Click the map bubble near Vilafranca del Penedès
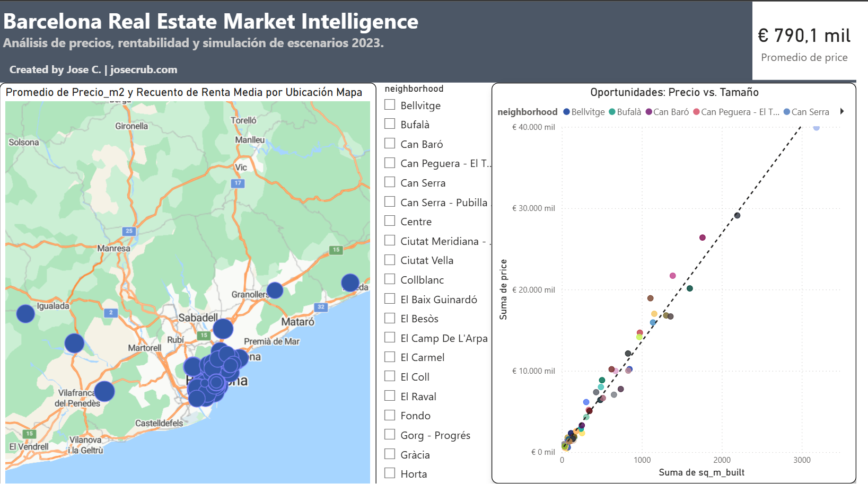 pyautogui.click(x=105, y=392)
